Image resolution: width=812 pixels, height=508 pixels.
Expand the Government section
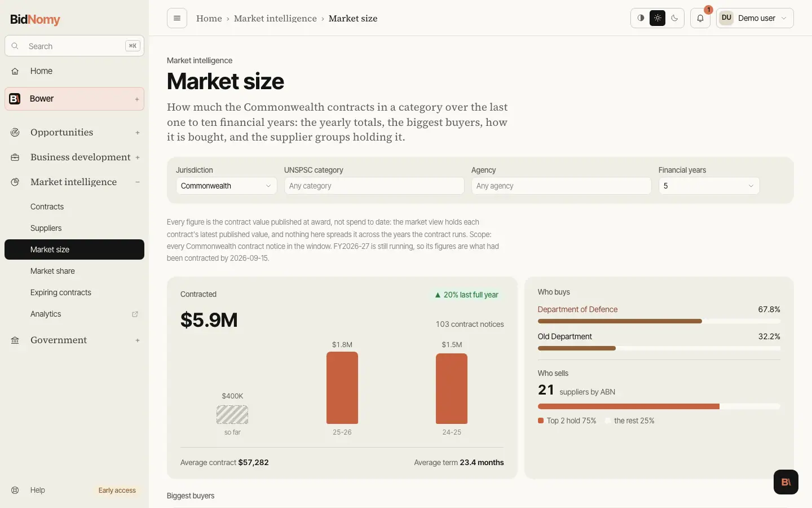coord(138,340)
